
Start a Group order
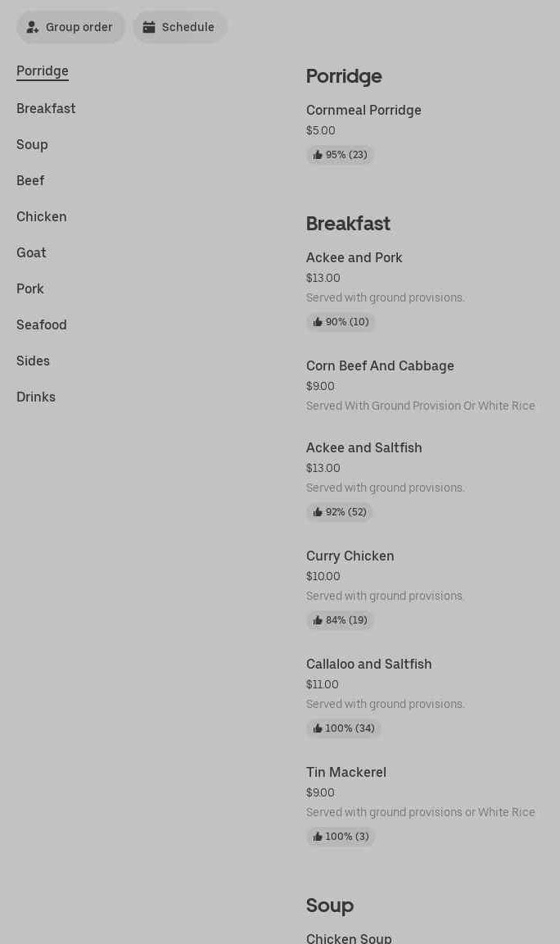(71, 27)
